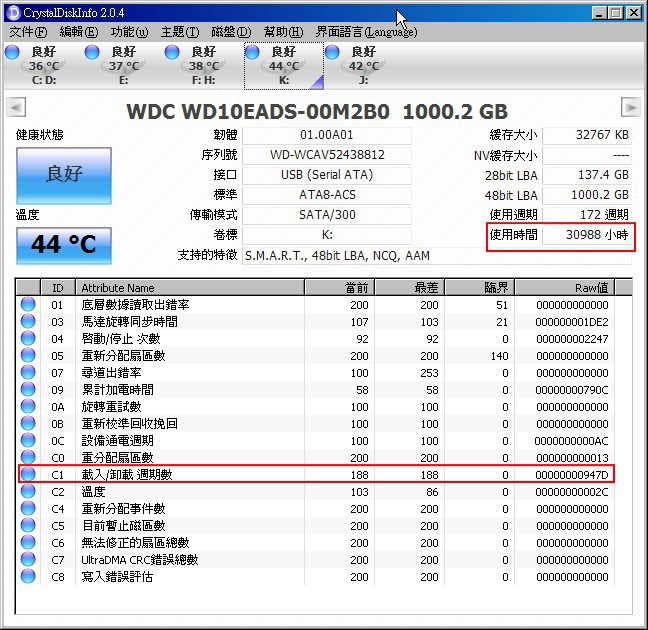This screenshot has height=630, width=648.
Task: Click raw value 000000001DE2
Action: (x=572, y=322)
